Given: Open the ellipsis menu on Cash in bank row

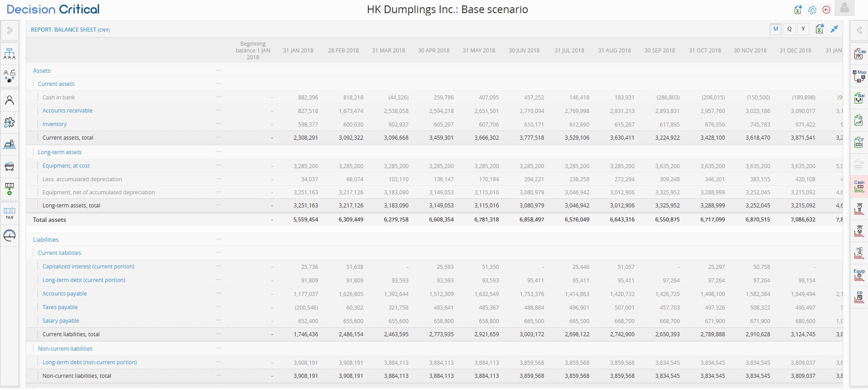Looking at the screenshot, I should coord(218,97).
